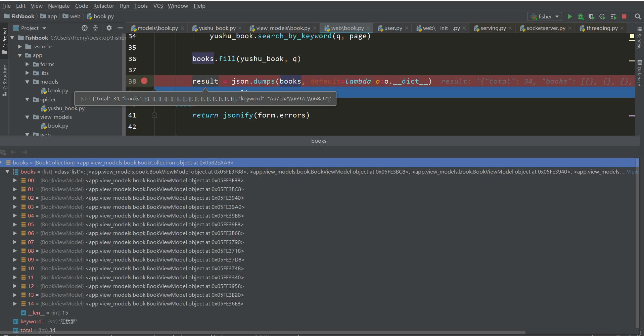644x336 pixels.
Task: Select the keyword = '红楼梦' variable row
Action: (x=317, y=321)
